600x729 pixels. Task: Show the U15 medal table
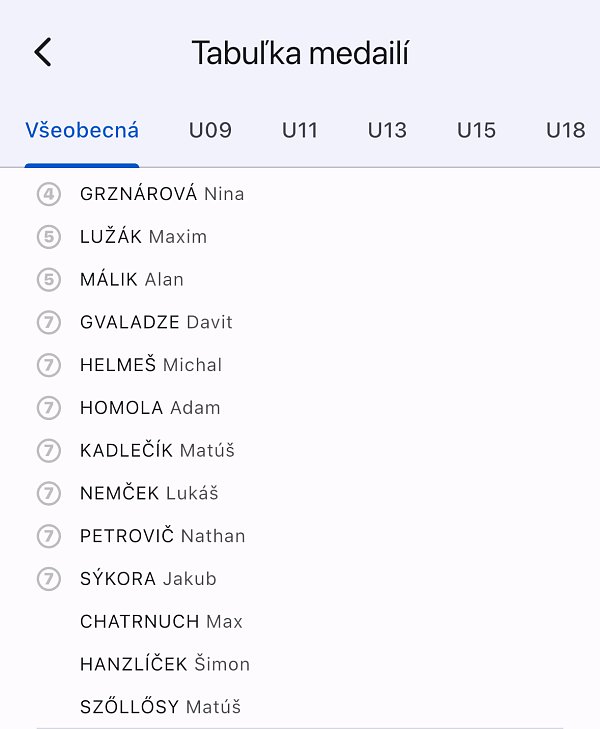pos(476,130)
